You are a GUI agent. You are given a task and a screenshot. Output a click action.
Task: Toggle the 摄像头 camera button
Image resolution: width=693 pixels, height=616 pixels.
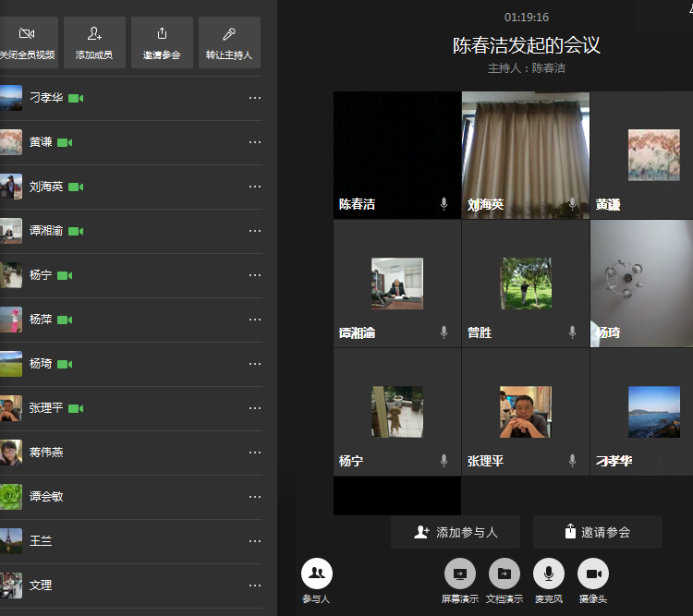pyautogui.click(x=593, y=574)
